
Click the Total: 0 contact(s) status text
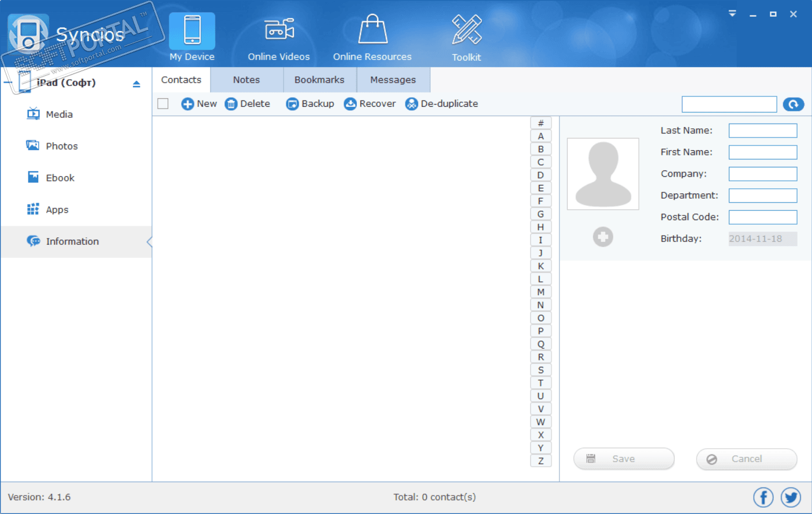[x=435, y=497]
